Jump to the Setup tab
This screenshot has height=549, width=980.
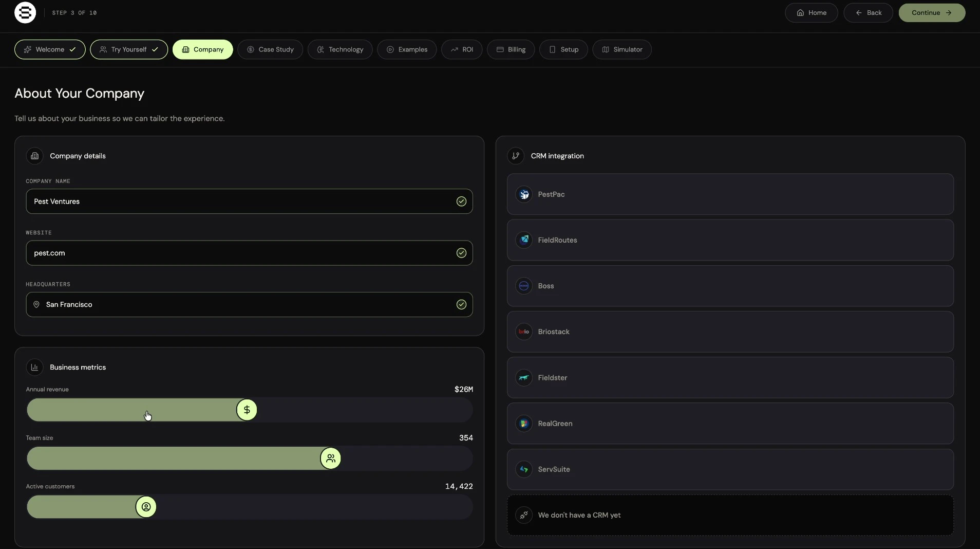563,49
